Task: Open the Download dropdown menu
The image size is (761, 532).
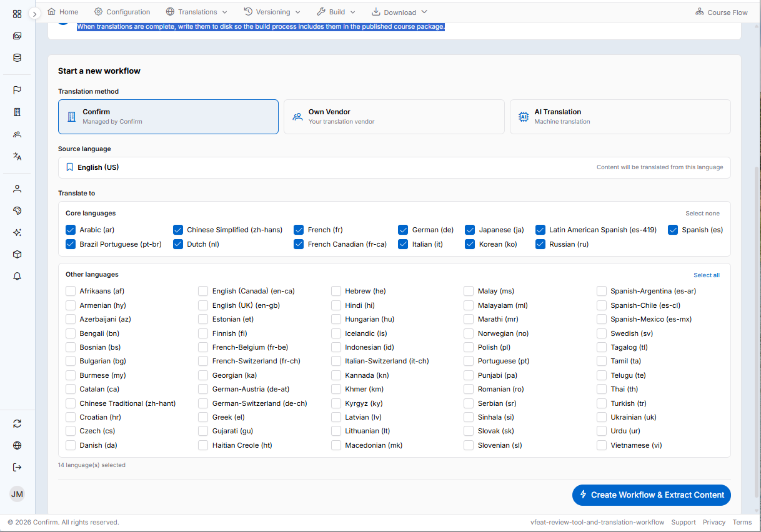Action: point(400,12)
